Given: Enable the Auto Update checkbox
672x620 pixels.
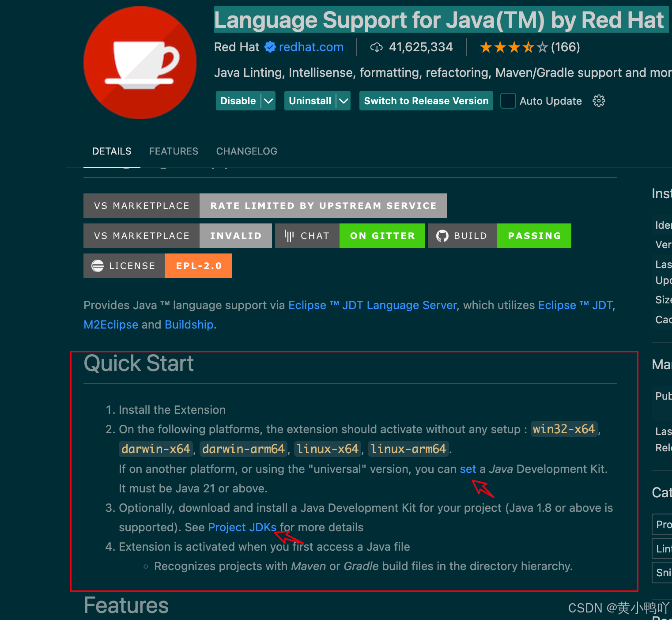Looking at the screenshot, I should click(508, 101).
